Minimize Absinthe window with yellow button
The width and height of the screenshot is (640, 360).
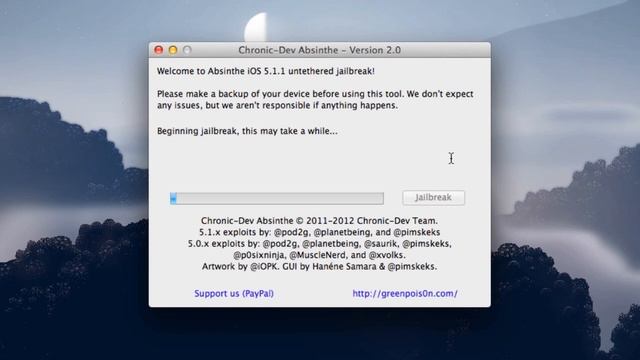click(x=173, y=50)
